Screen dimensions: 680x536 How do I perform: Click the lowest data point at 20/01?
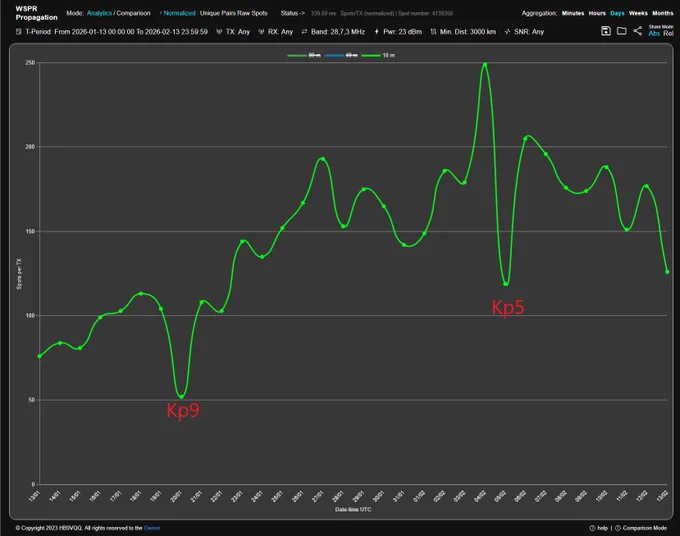click(181, 396)
